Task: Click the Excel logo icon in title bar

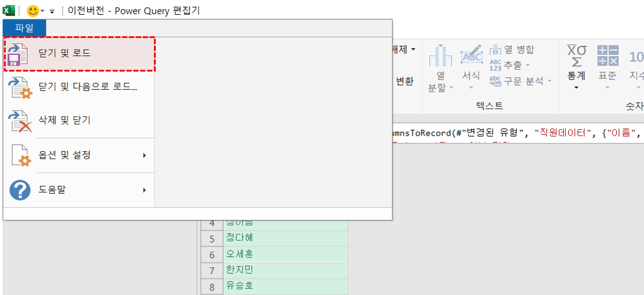Action: click(8, 11)
